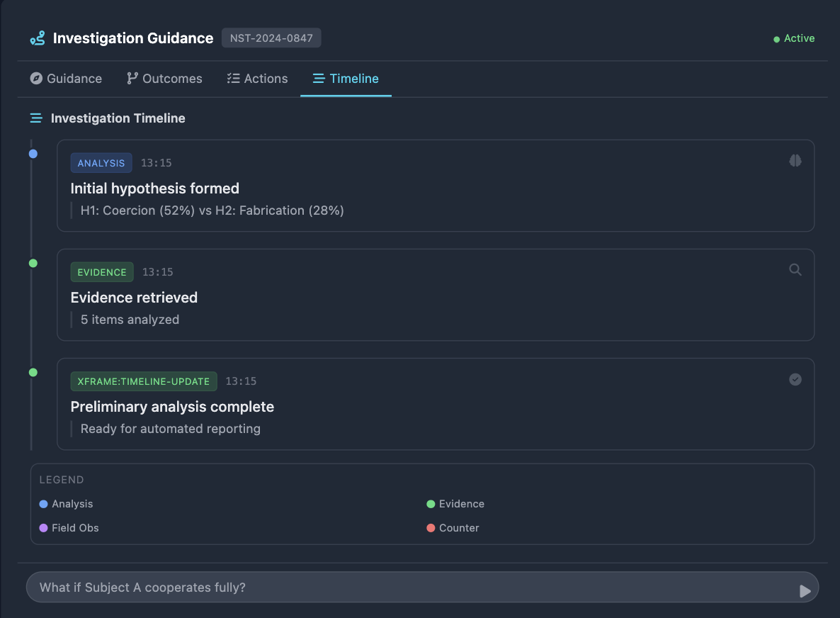Click the '5 items analyzed' text

pyautogui.click(x=130, y=320)
